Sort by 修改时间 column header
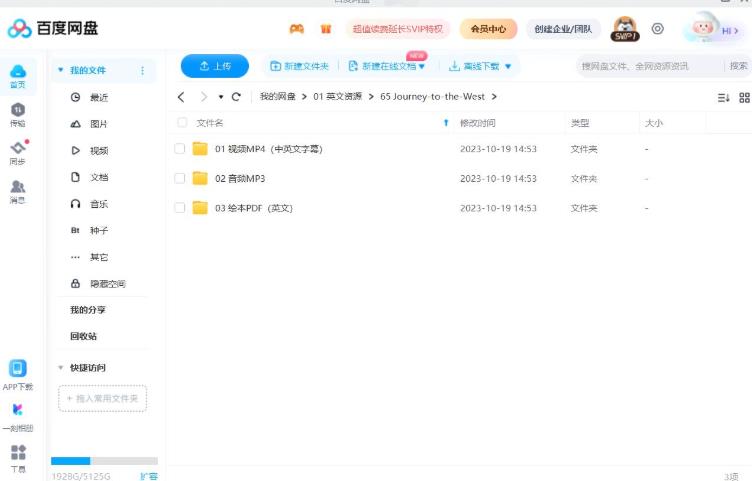The width and height of the screenshot is (752, 481). tap(478, 123)
